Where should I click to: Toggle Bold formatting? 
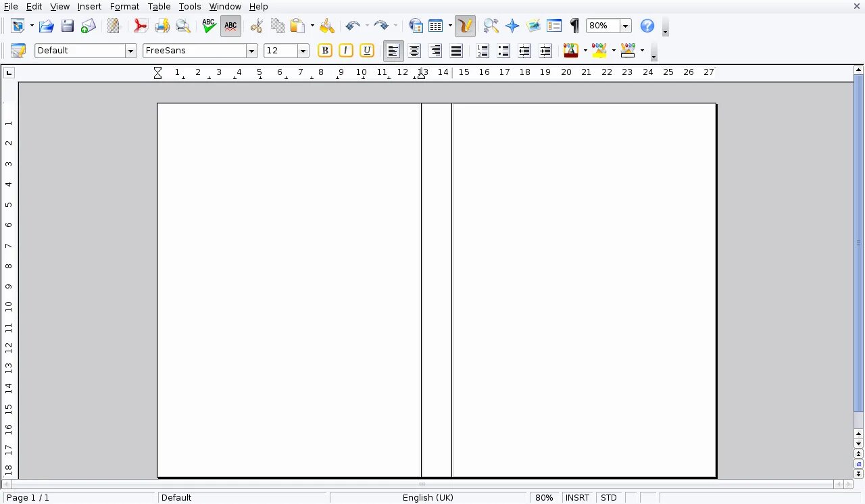click(325, 51)
